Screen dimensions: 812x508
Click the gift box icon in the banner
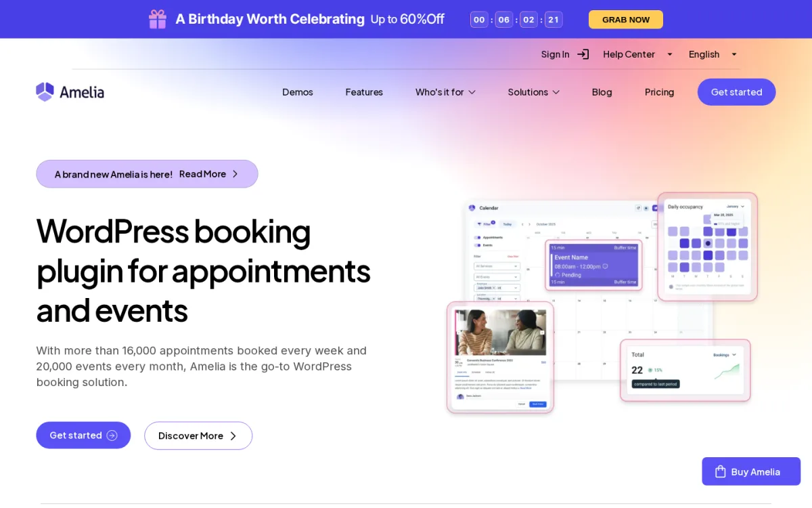tap(158, 19)
